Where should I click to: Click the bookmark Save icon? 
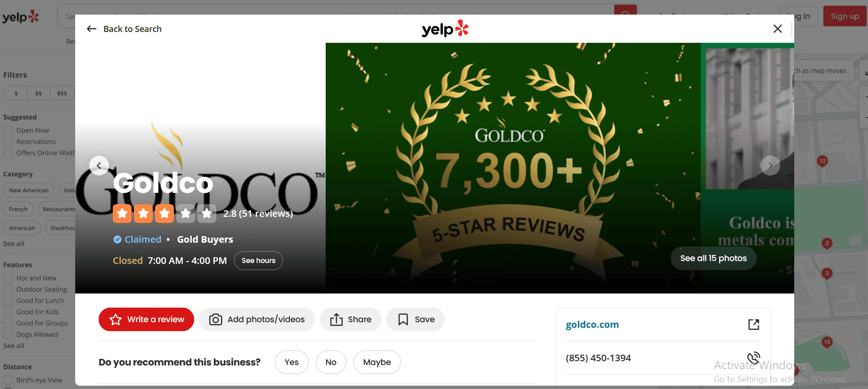tap(403, 319)
